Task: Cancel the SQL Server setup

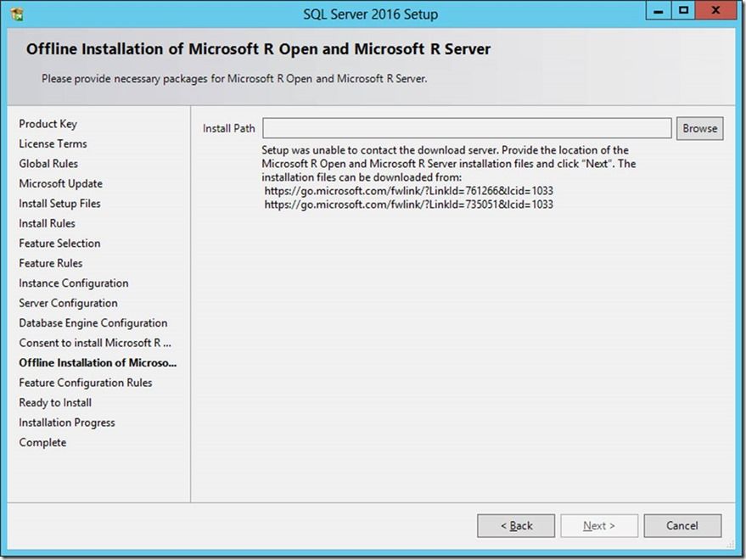Action: 682,526
